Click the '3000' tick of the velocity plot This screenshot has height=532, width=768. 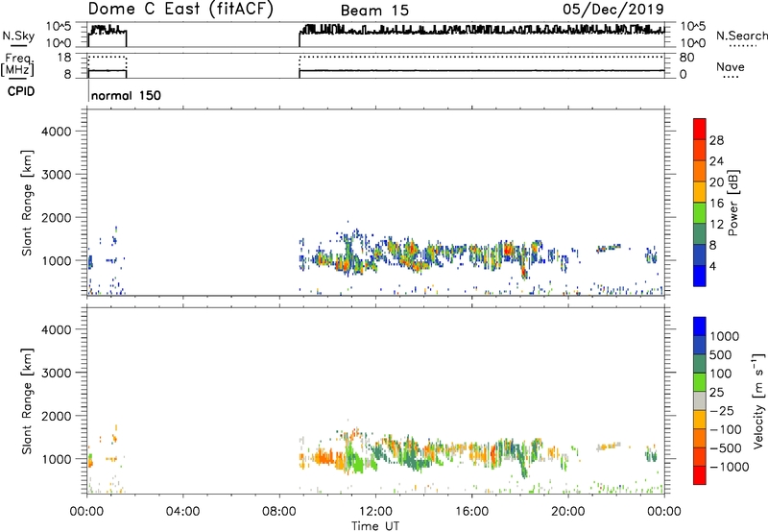pos(57,373)
